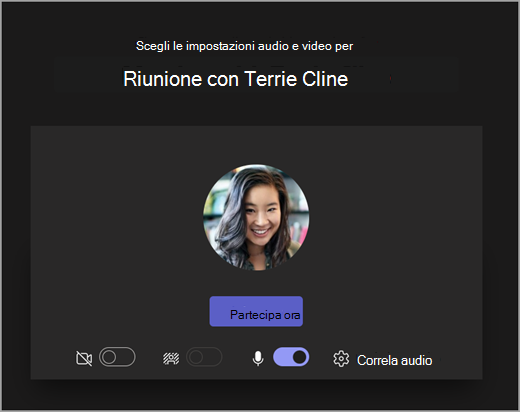Open audio settings gear icon

pyautogui.click(x=341, y=359)
